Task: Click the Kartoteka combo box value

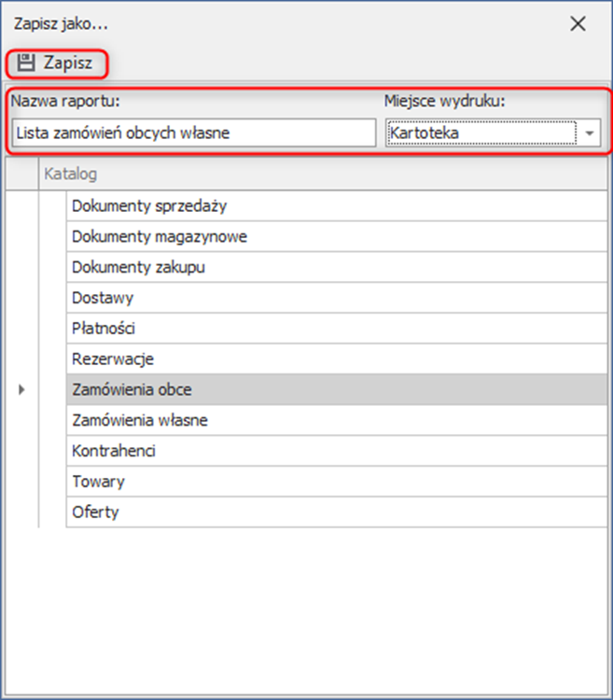Action: coord(481,133)
